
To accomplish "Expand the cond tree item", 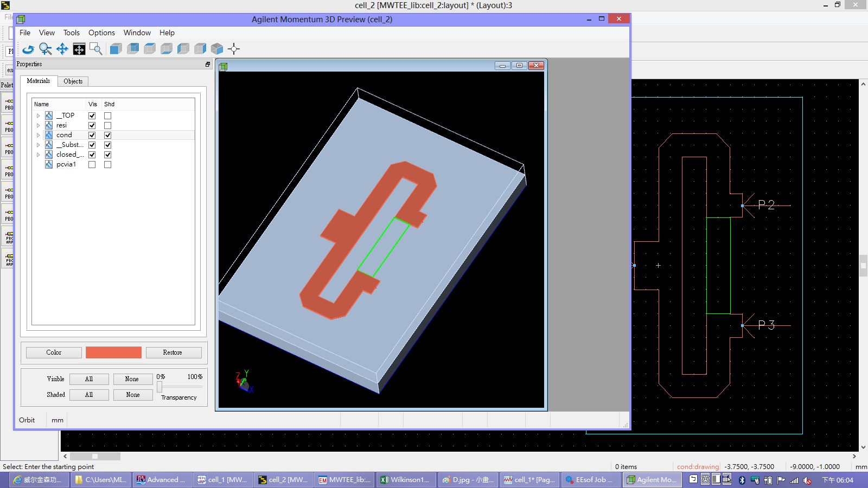I will pos(38,135).
